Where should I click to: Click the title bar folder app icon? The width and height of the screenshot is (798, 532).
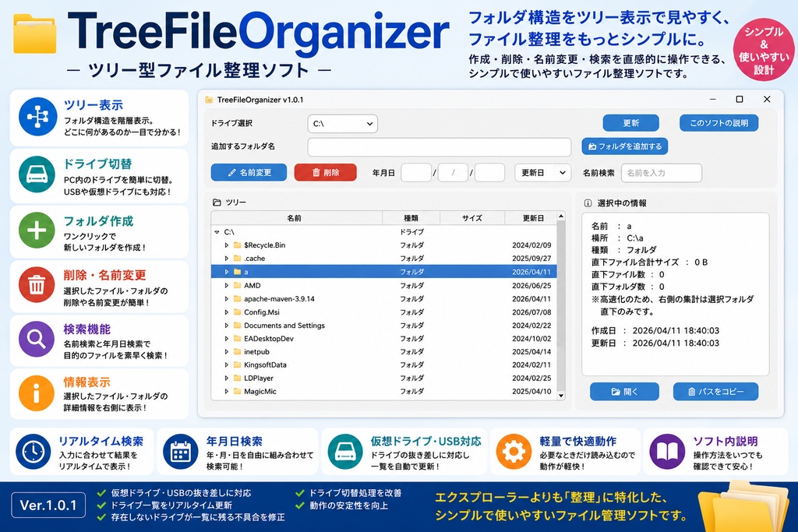click(209, 100)
